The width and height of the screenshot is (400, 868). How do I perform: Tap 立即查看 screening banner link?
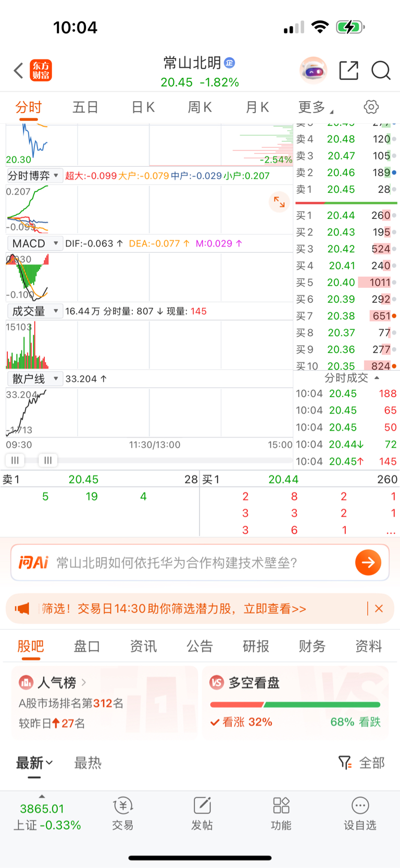tap(275, 608)
